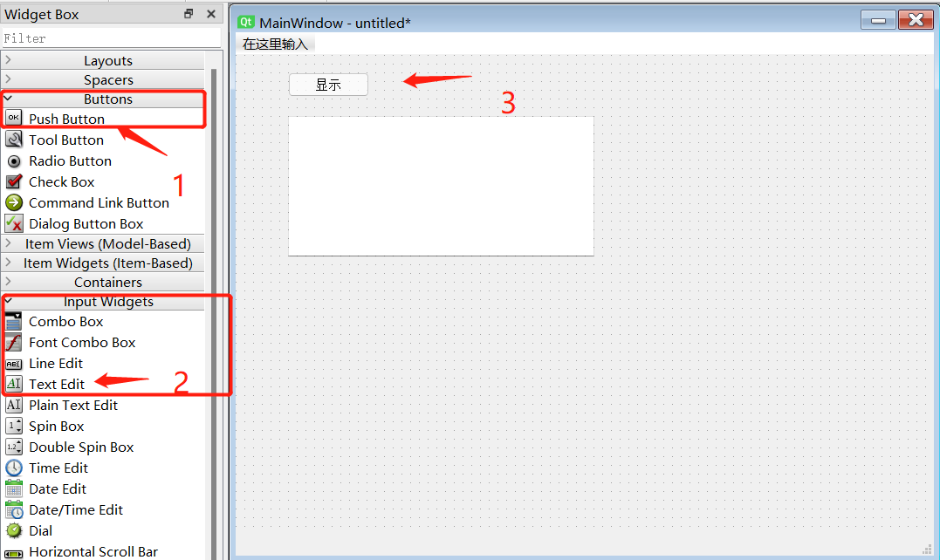Select the Radio Button widget entry
940x560 pixels.
102,161
